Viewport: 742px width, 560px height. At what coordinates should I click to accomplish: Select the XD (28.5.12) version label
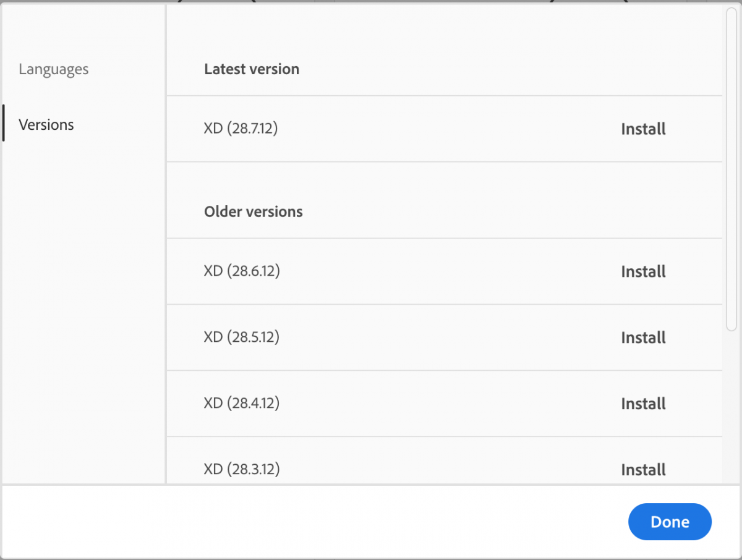[x=242, y=337]
